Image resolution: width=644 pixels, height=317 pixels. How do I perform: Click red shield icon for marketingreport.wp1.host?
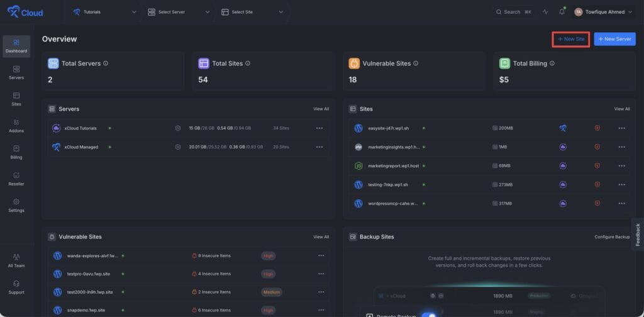[x=597, y=165]
